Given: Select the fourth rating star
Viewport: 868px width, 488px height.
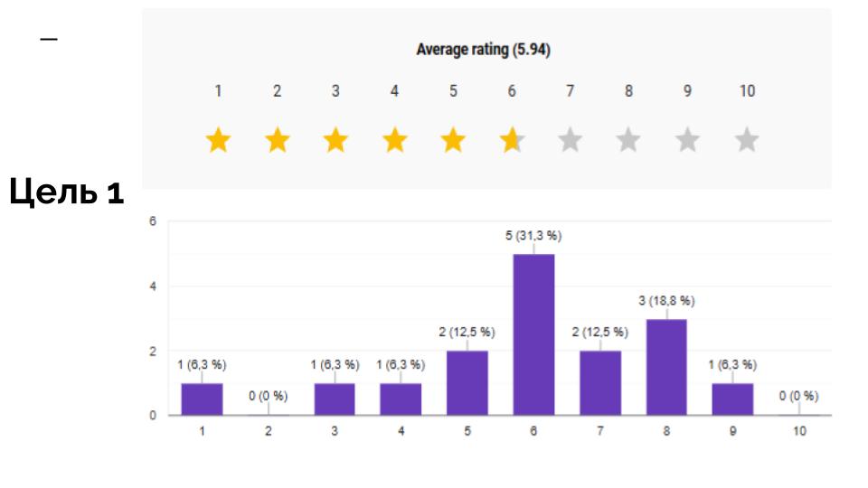Looking at the screenshot, I should pyautogui.click(x=394, y=140).
